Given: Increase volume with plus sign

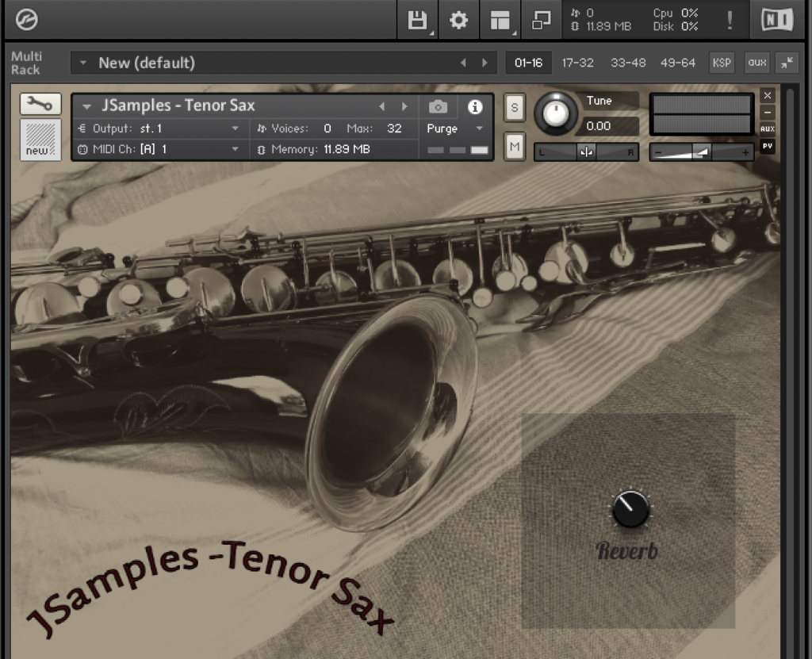Looking at the screenshot, I should 745,152.
